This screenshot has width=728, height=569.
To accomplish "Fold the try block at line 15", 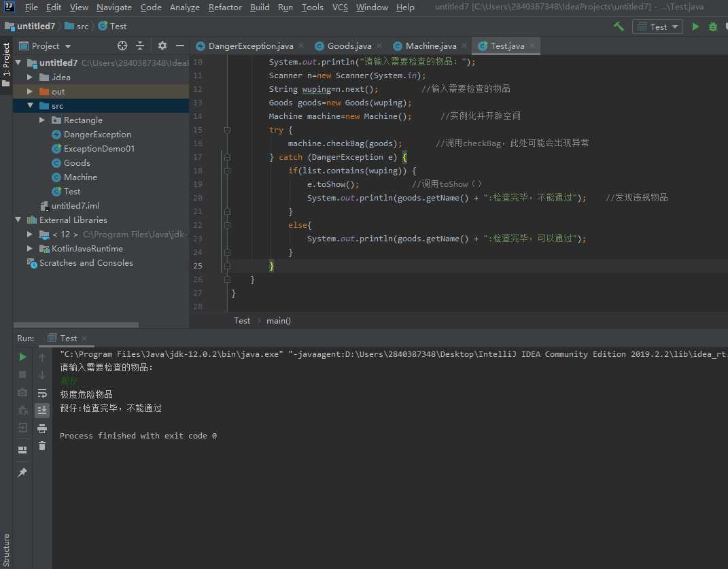I will [x=227, y=130].
